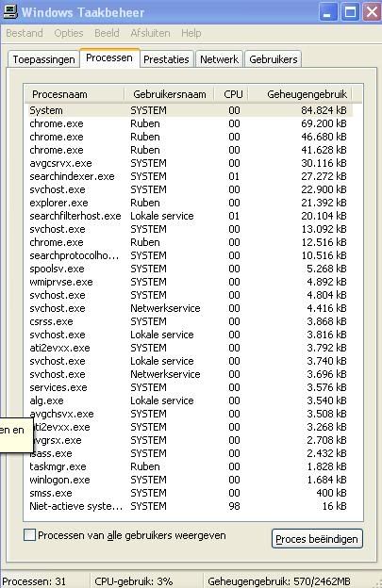Screen dimensions: 382x588
Task: Enable Processen van alle gebruikers weergeven checkbox
Action: click(29, 534)
